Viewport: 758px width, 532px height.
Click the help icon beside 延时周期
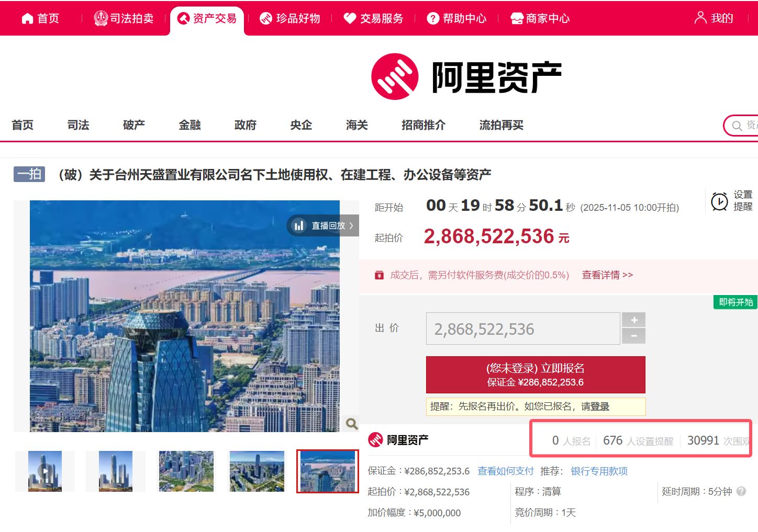coord(741,491)
